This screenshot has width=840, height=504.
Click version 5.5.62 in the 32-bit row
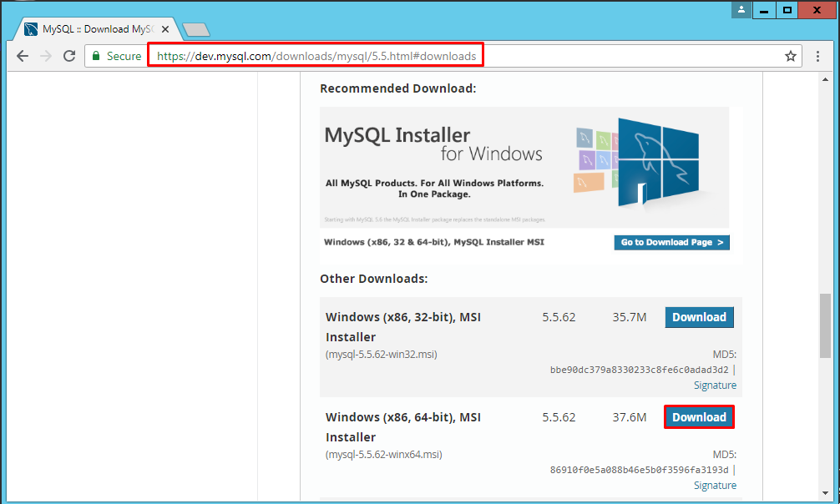coord(559,317)
